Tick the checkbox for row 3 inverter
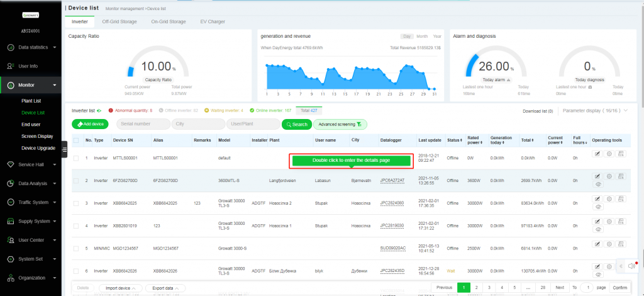This screenshot has width=644, height=296. (x=76, y=203)
